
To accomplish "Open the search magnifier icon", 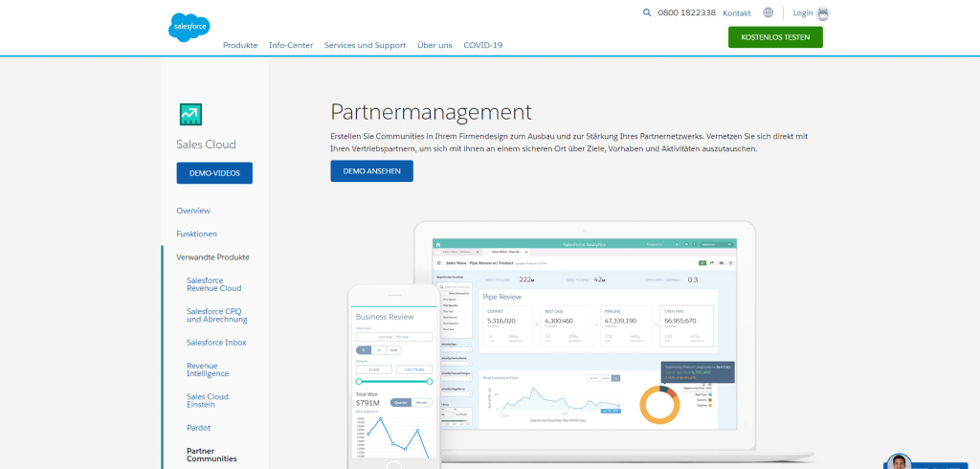I will [x=647, y=12].
